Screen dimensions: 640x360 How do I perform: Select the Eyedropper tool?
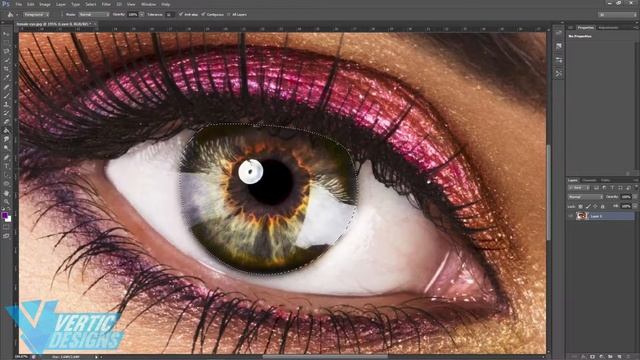[x=6, y=78]
